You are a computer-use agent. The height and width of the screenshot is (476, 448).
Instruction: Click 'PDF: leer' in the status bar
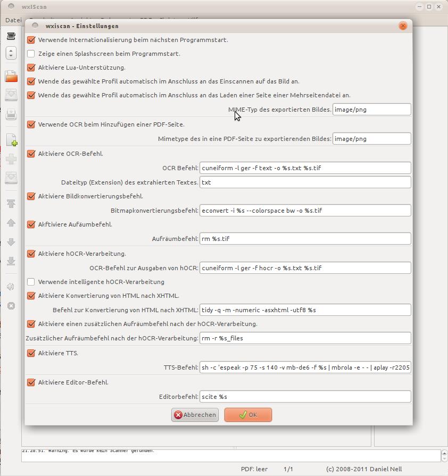[254, 469]
